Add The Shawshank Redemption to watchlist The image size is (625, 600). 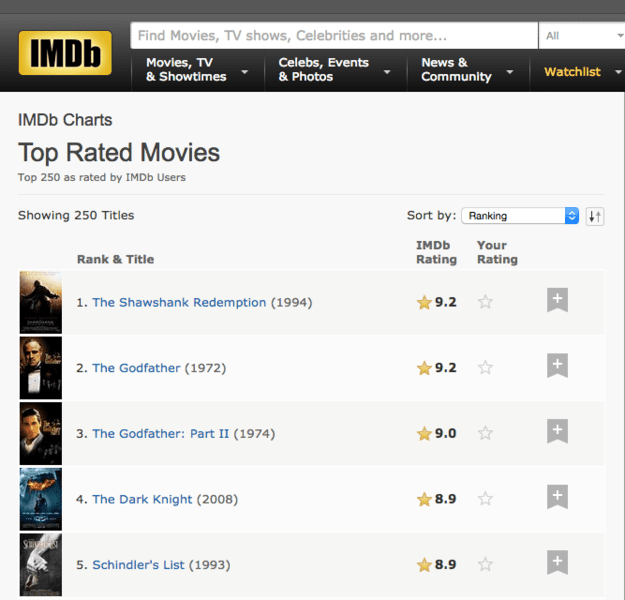coord(557,300)
